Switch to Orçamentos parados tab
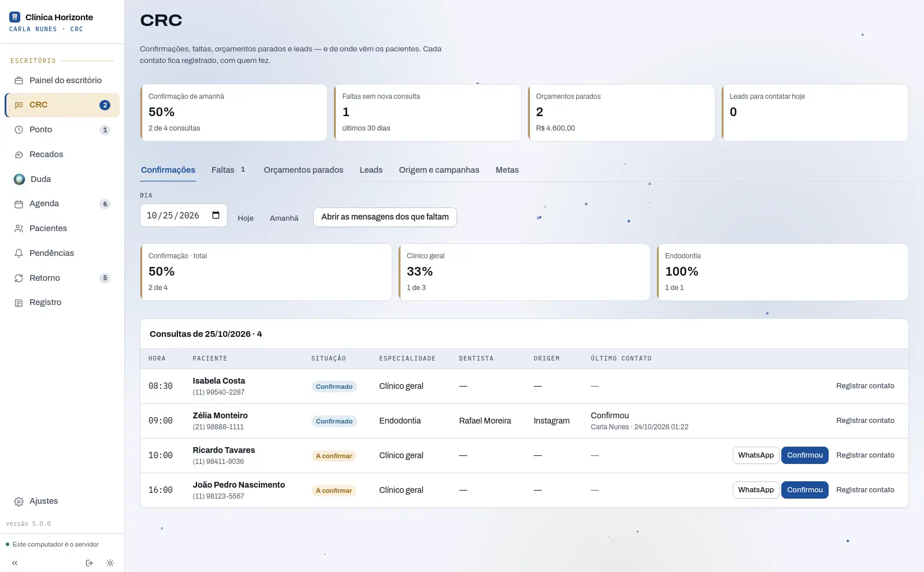The width and height of the screenshot is (924, 572). pyautogui.click(x=303, y=170)
